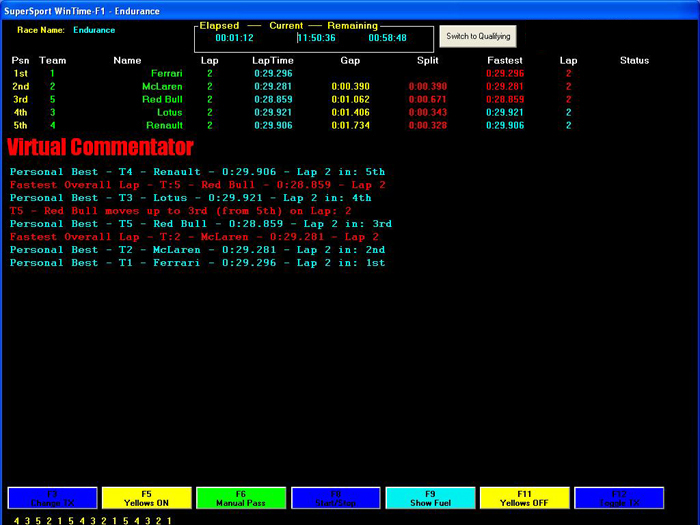The width and height of the screenshot is (700, 525).
Task: Select the Renault name in standings
Action: [x=165, y=125]
